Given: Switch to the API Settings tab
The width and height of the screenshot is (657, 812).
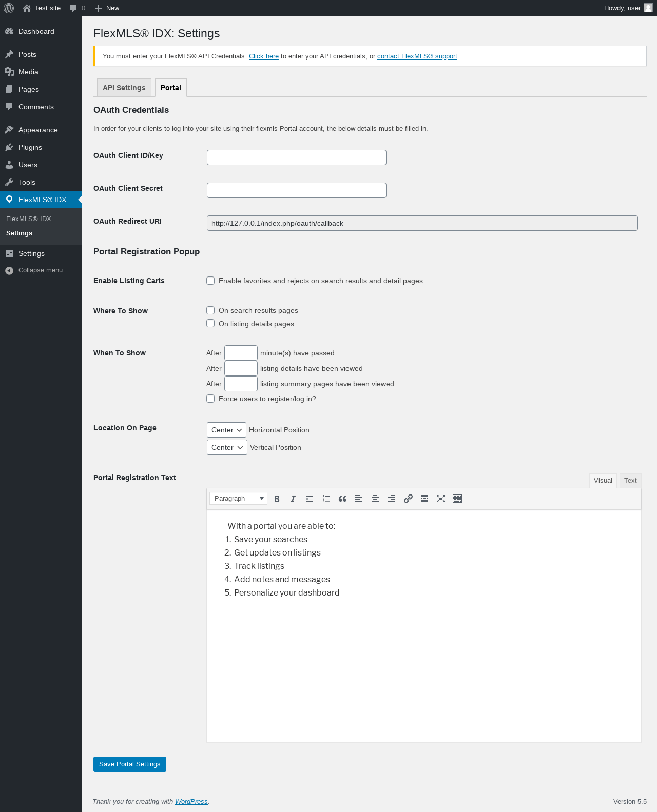Looking at the screenshot, I should [x=124, y=88].
